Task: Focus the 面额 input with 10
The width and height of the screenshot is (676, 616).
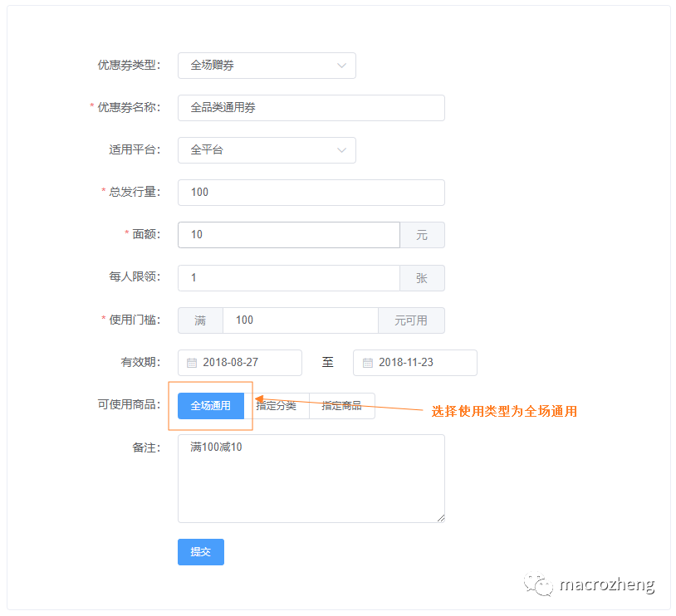Action: [289, 235]
